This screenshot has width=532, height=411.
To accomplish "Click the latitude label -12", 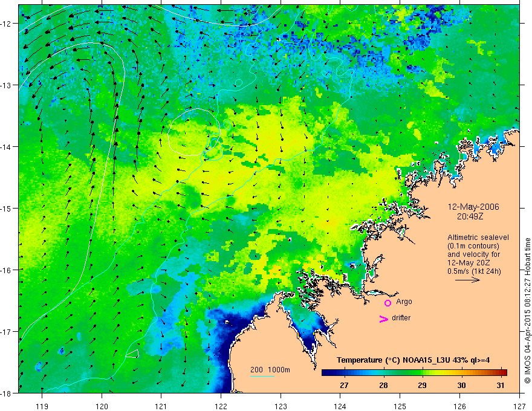I will click(7, 24).
